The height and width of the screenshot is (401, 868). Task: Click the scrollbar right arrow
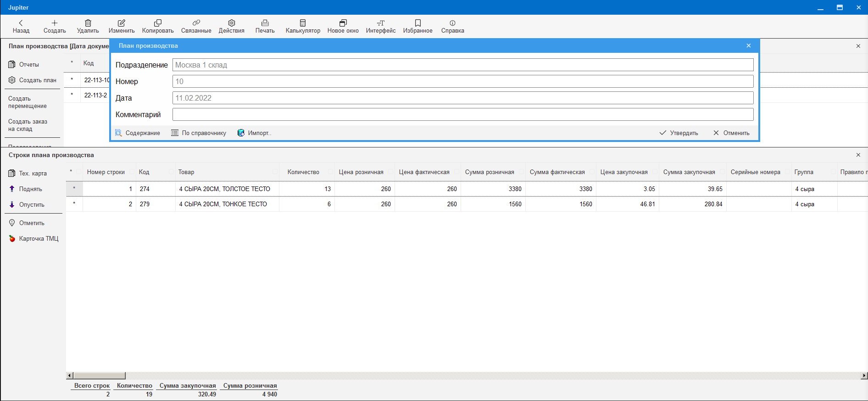(864, 376)
